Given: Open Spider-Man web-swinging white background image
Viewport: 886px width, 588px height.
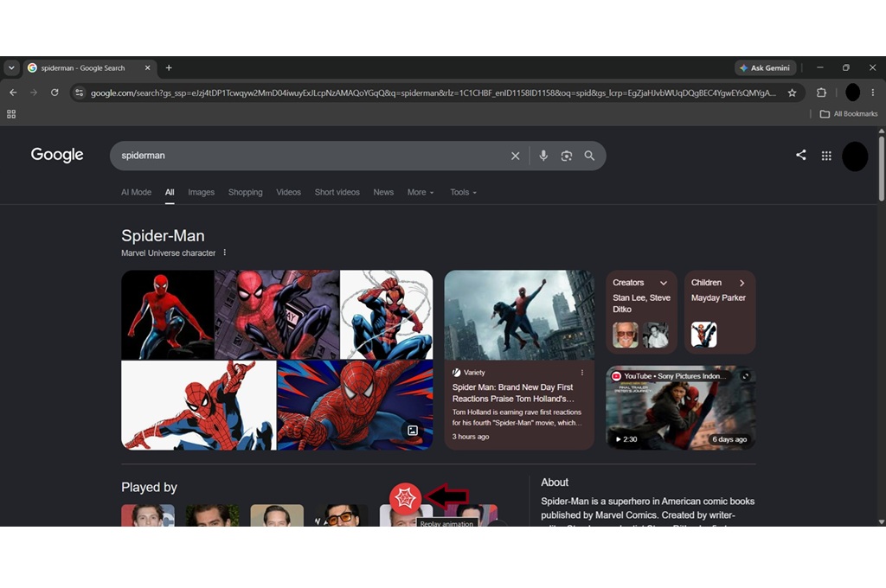Looking at the screenshot, I should click(x=387, y=314).
